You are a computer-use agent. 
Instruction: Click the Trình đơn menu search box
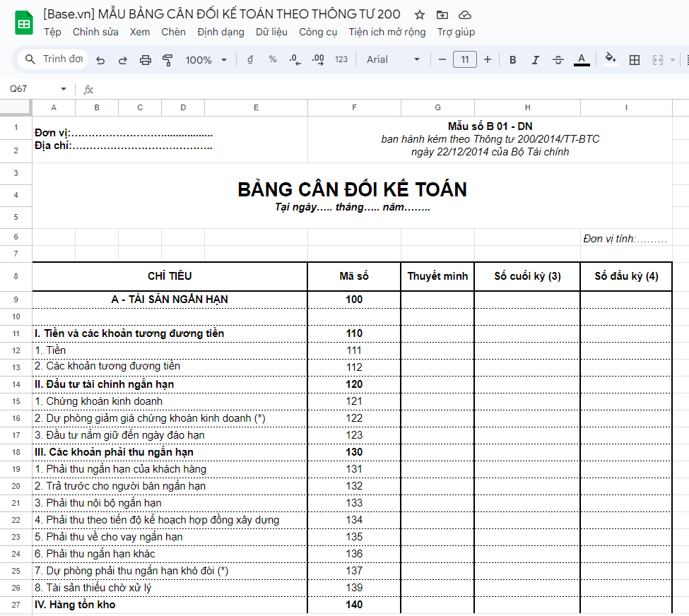tap(53, 59)
